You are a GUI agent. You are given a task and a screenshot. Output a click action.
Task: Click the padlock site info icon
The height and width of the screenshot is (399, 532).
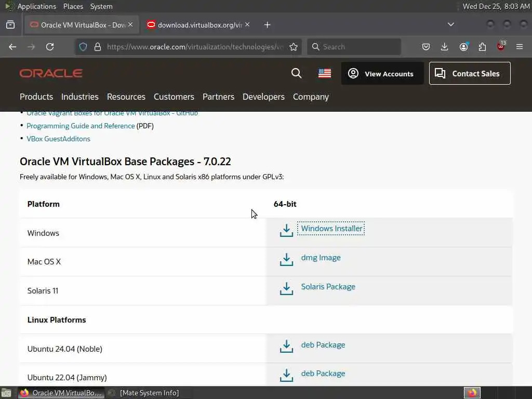click(98, 47)
